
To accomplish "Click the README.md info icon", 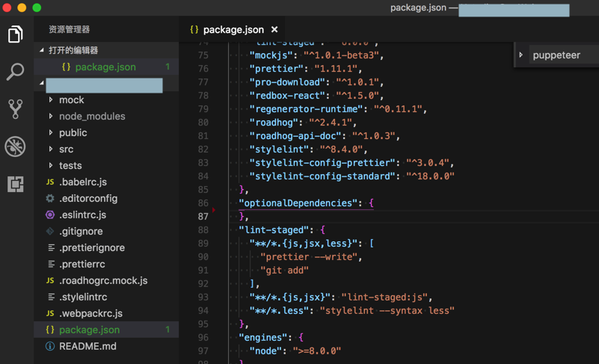I will pos(50,347).
